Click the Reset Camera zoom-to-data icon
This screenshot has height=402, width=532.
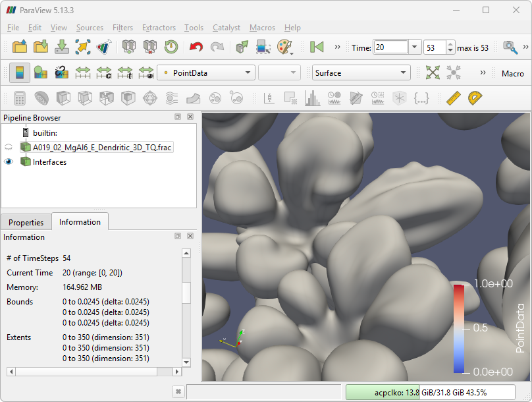[x=433, y=72]
